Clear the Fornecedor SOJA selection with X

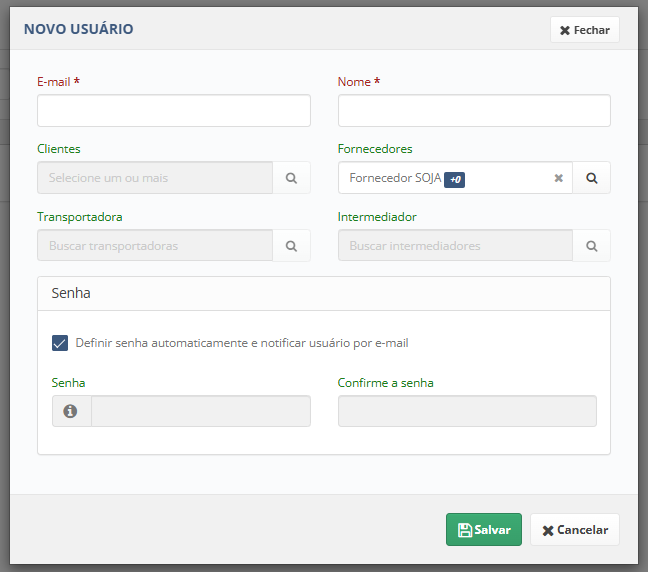558,178
